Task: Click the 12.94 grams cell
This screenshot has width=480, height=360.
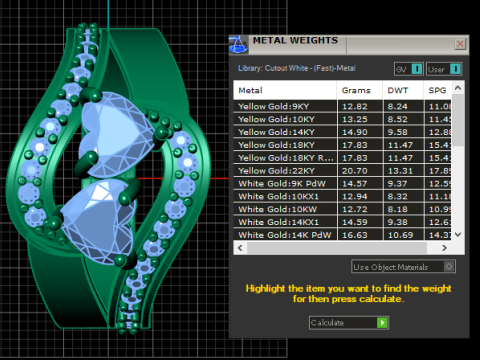Action: point(360,196)
